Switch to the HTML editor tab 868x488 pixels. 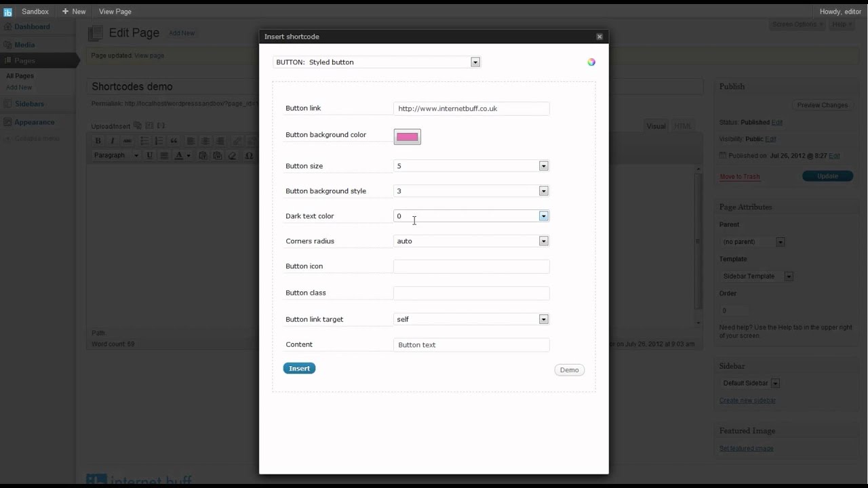point(683,125)
